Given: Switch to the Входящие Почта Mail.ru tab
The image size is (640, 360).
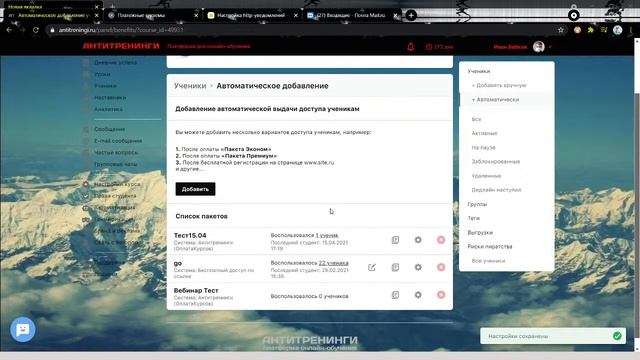Looking at the screenshot, I should (352, 16).
